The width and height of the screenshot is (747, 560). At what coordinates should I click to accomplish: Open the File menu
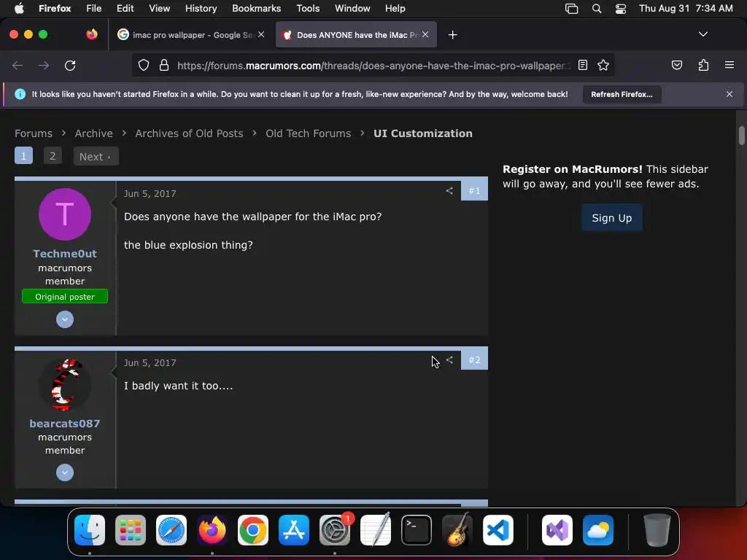[x=93, y=8]
